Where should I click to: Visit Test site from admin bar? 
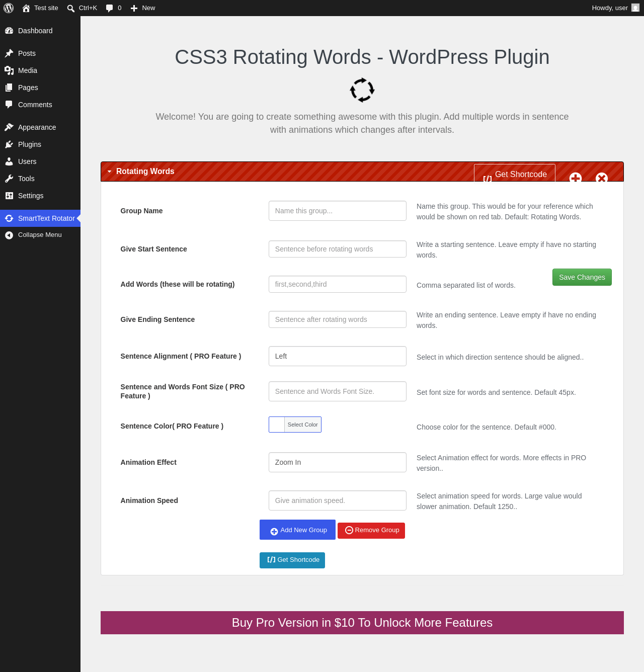coord(40,8)
